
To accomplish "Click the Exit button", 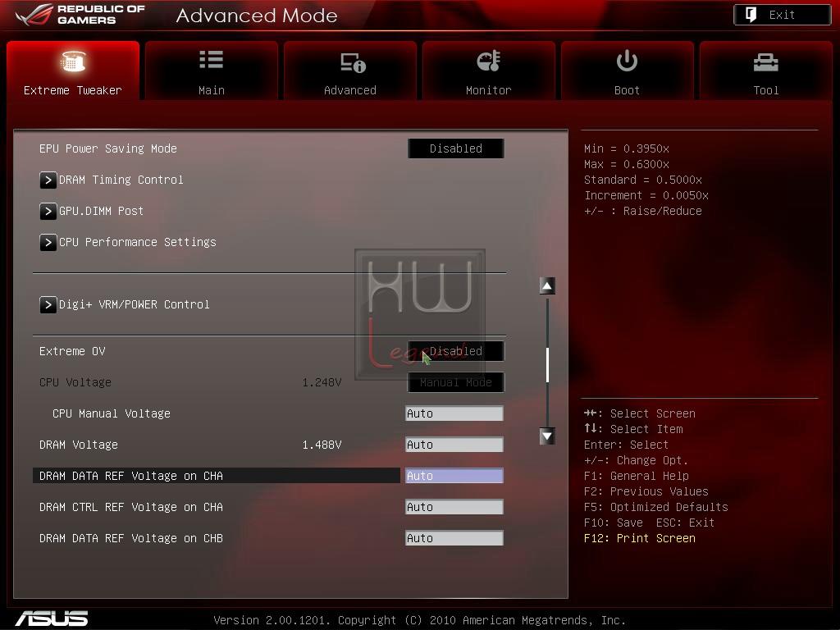I will (x=782, y=15).
